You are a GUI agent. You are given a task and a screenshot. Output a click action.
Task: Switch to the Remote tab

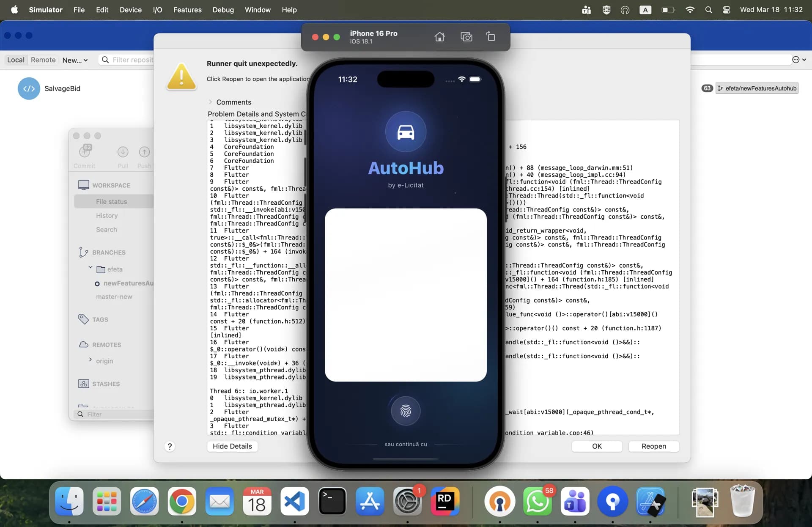click(43, 60)
